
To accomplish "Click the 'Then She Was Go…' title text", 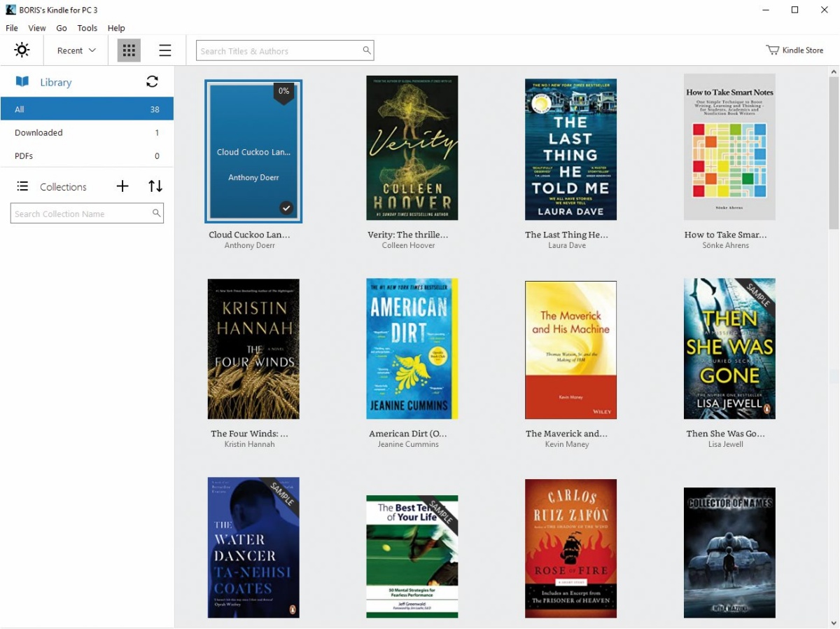I will pyautogui.click(x=726, y=434).
